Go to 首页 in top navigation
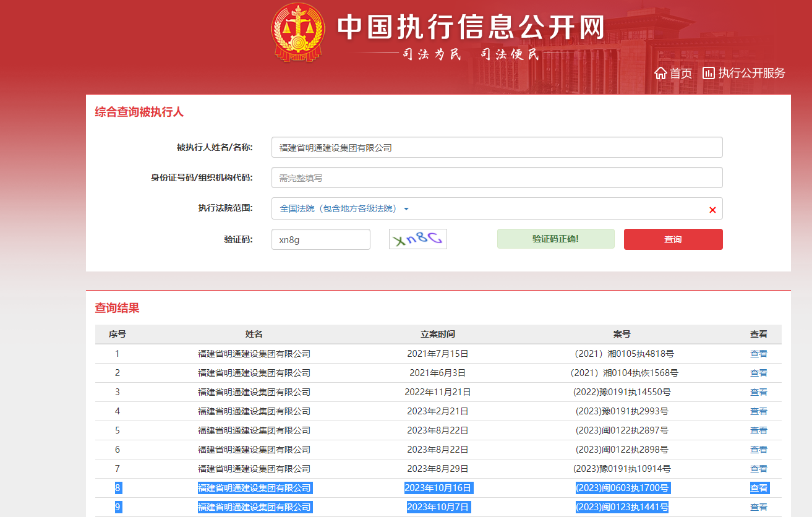The width and height of the screenshot is (812, 517). [681, 73]
